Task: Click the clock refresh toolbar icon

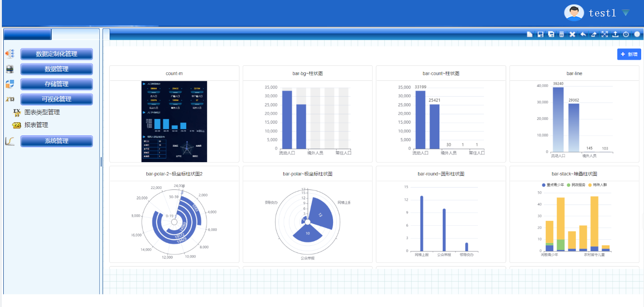Action: [626, 34]
